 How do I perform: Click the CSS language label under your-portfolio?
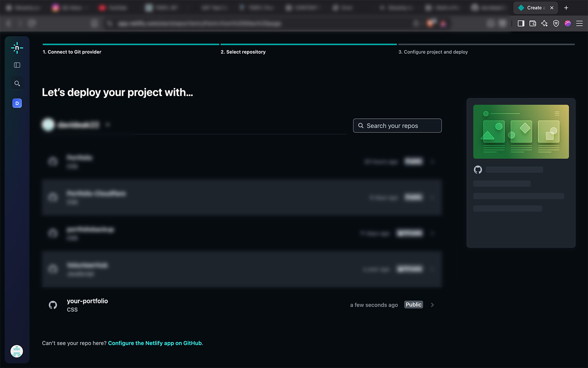tap(72, 310)
